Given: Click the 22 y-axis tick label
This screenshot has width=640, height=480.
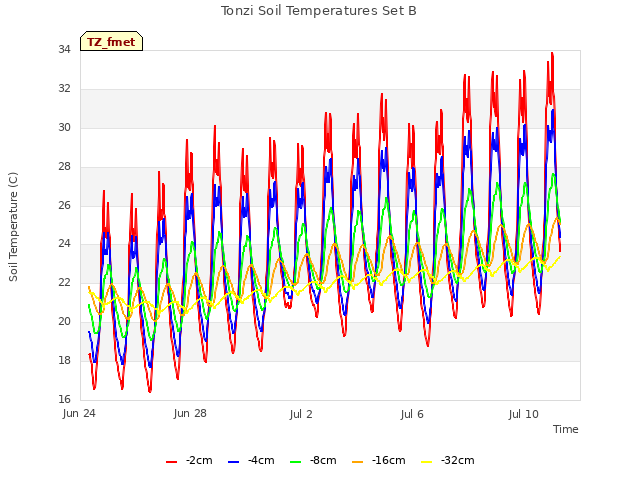Looking at the screenshot, I should 64,282.
